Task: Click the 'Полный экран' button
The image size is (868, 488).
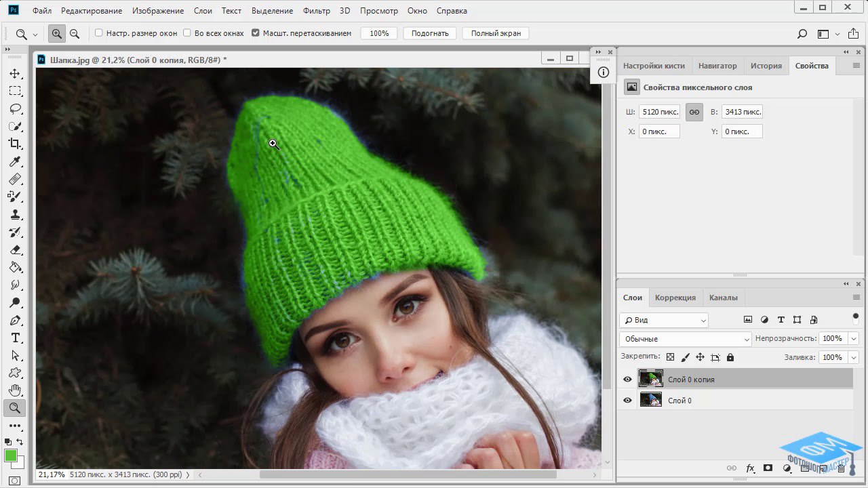Action: tap(495, 33)
